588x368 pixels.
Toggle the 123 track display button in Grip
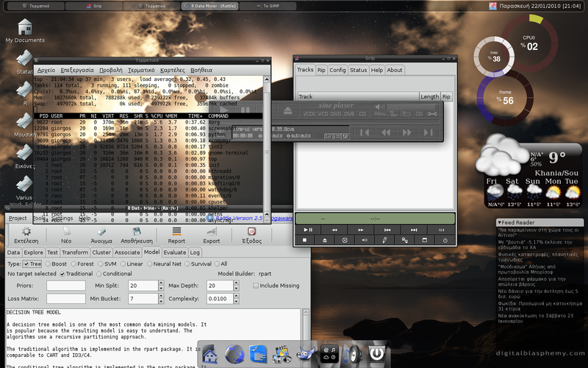click(442, 230)
